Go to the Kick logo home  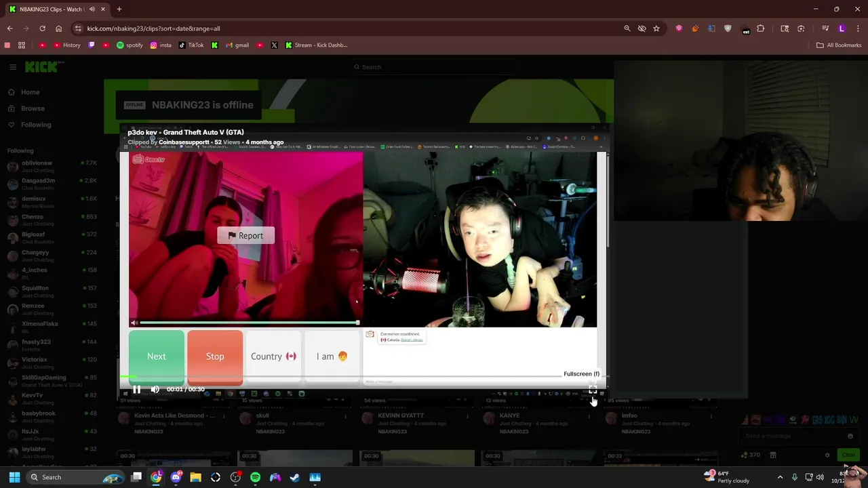click(44, 66)
